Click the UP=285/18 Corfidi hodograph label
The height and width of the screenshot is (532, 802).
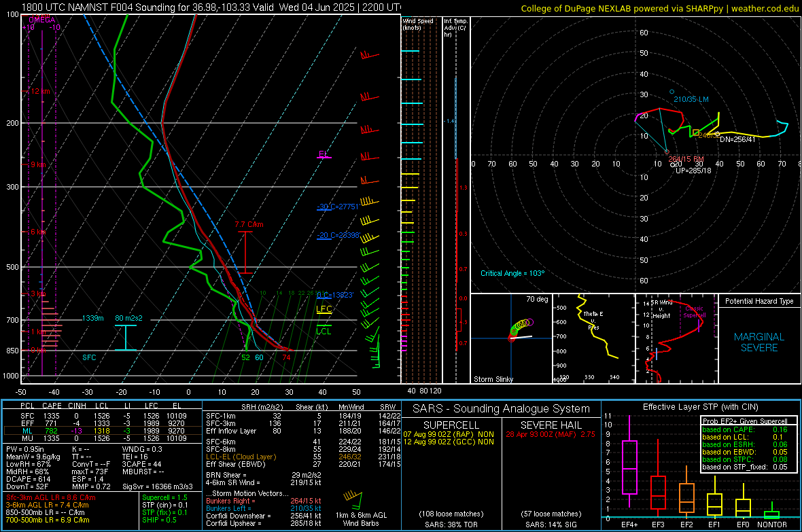point(693,171)
